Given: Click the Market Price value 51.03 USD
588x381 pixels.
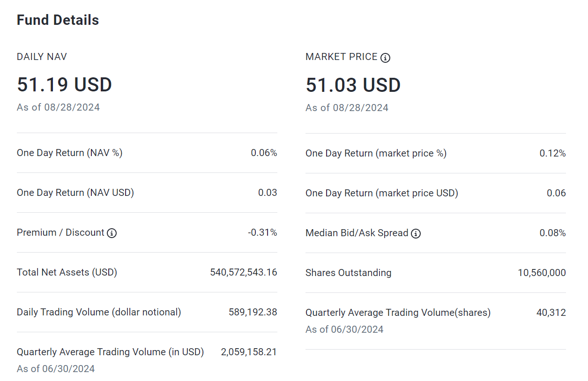Looking at the screenshot, I should click(x=353, y=85).
